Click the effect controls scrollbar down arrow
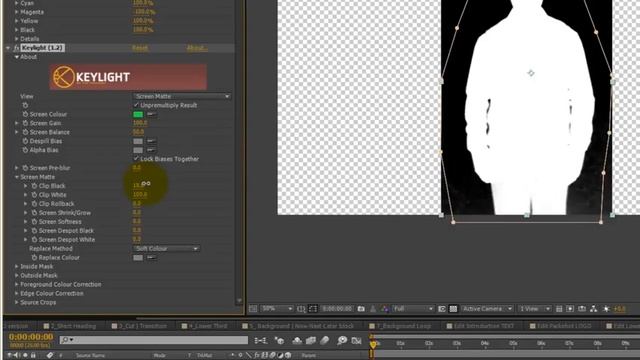This screenshot has height=360, width=640. [x=239, y=301]
